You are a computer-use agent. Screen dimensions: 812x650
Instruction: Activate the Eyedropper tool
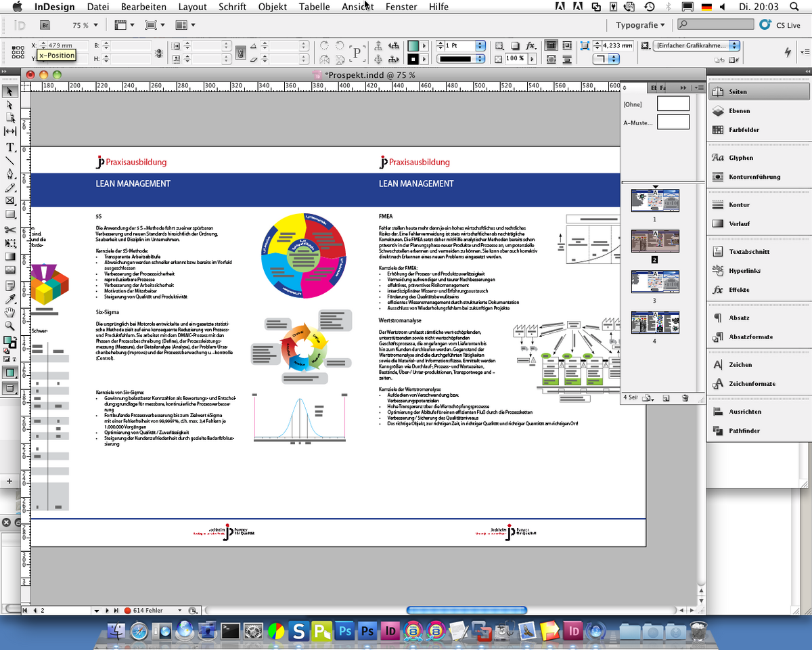pos(10,299)
